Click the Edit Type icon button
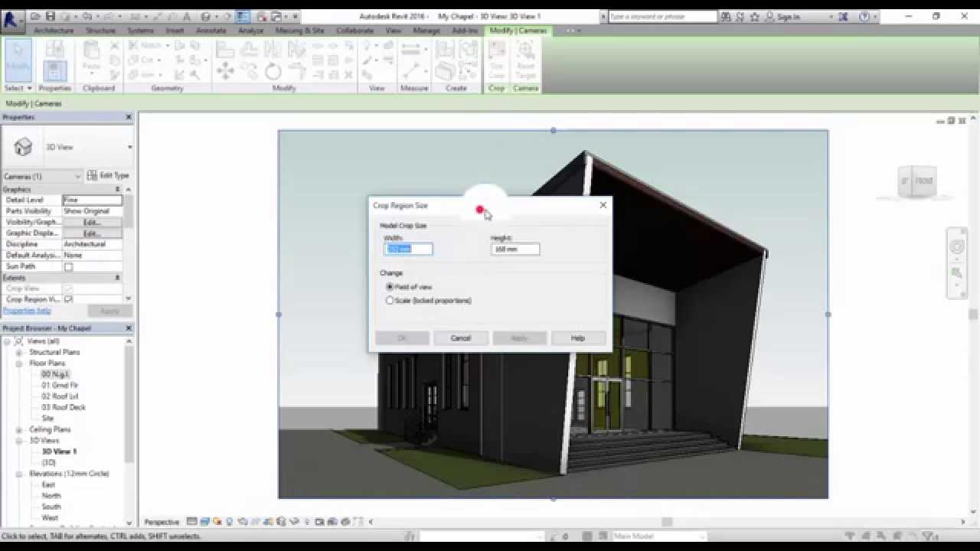980x551 pixels. coord(108,175)
